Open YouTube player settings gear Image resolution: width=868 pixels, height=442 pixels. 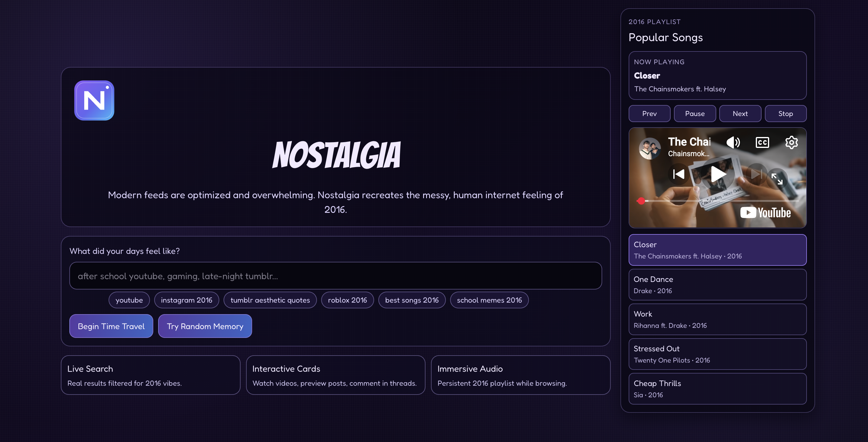[x=791, y=142]
